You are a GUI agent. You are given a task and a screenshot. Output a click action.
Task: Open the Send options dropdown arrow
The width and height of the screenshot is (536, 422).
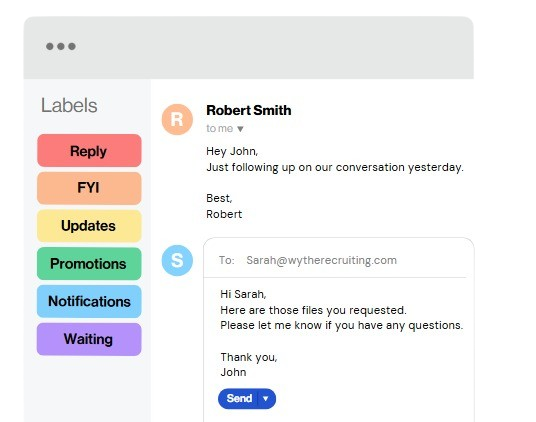point(266,399)
